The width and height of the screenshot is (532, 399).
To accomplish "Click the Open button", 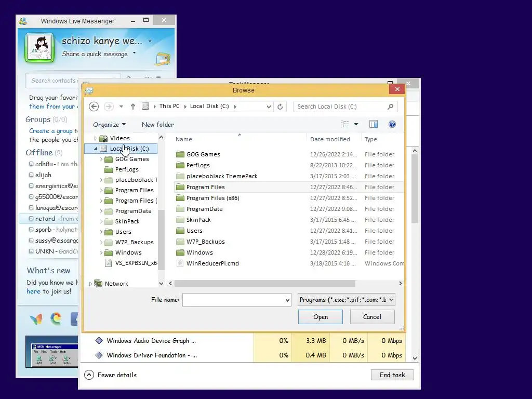I will [x=320, y=317].
